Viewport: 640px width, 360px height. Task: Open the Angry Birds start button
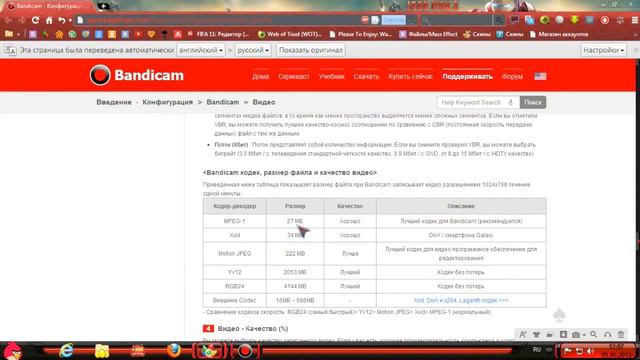coord(12,351)
